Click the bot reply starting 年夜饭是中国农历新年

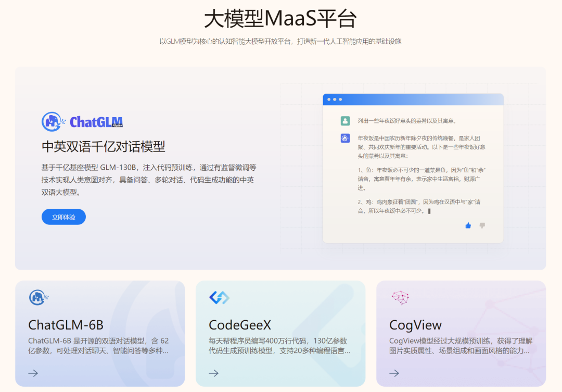(421, 147)
